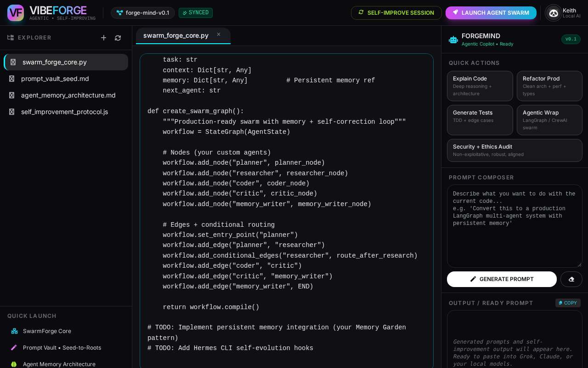
Task: Click the Persistent memory ref comment
Action: click(331, 80)
